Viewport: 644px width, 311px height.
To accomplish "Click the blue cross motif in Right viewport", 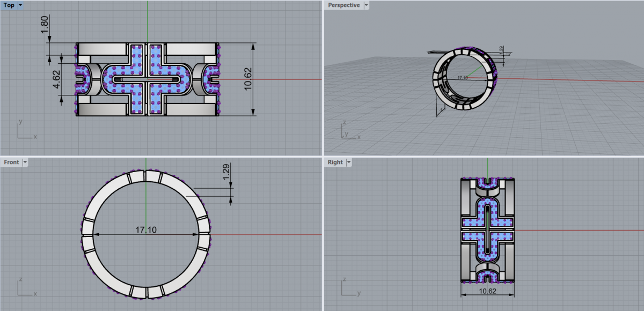I will pyautogui.click(x=487, y=229).
